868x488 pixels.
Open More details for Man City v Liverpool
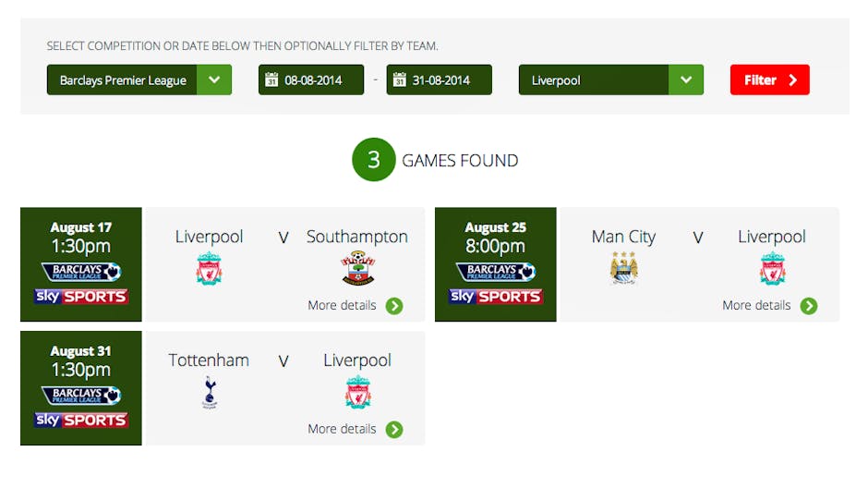pyautogui.click(x=757, y=306)
